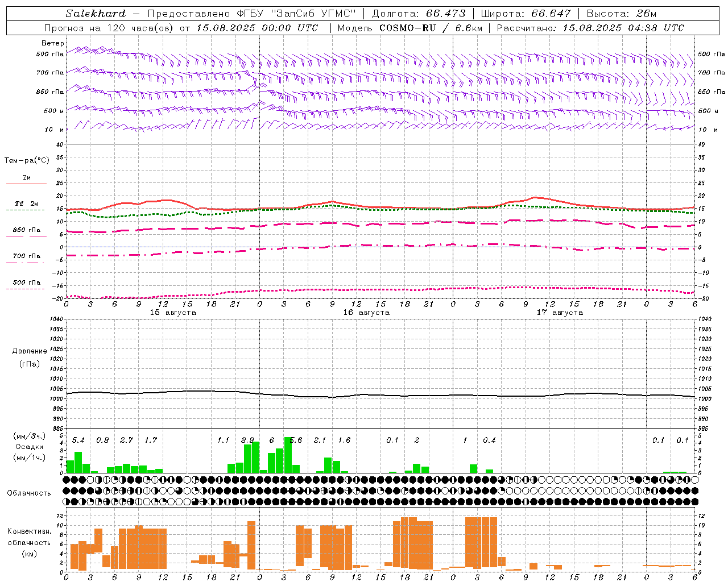Click the 'Облачность' cloud cover label
Viewport: 728px width, 582px height.
pos(29,493)
